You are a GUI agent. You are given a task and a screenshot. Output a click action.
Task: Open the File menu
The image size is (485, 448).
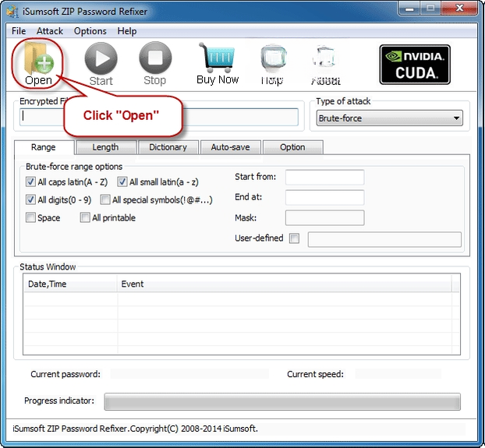click(x=19, y=31)
